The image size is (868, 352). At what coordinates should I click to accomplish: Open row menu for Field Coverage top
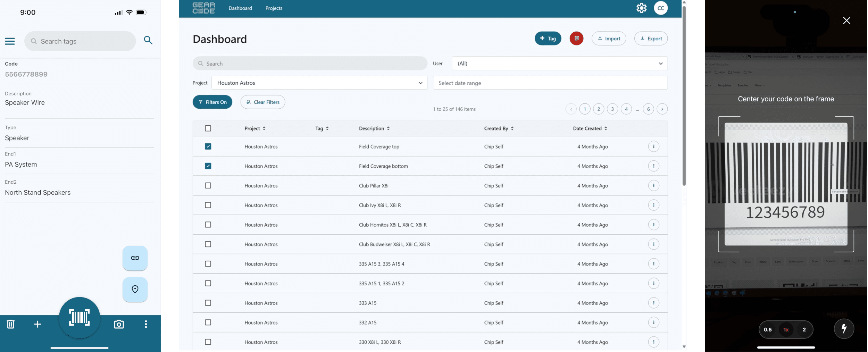pyautogui.click(x=653, y=146)
